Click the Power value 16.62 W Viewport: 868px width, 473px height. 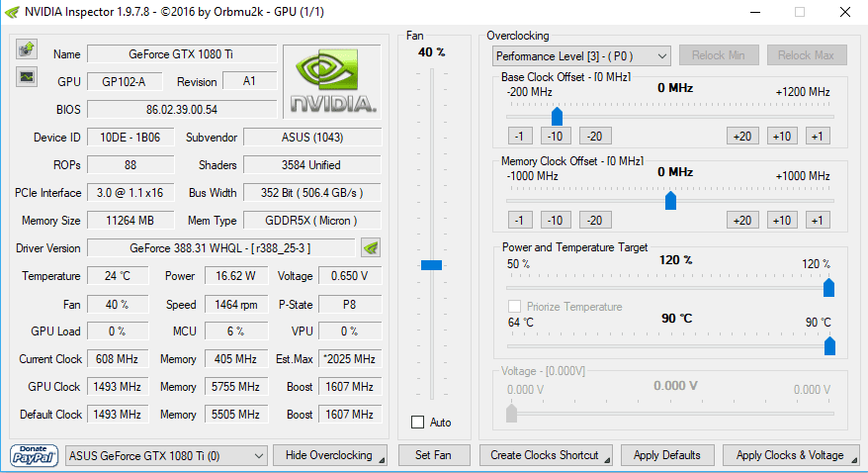click(x=236, y=275)
